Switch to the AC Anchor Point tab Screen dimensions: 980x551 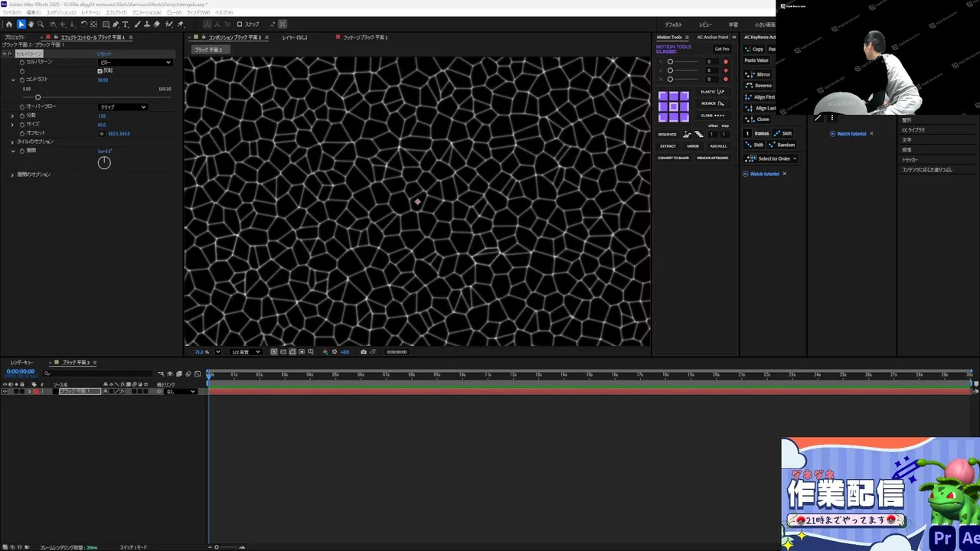tap(712, 37)
